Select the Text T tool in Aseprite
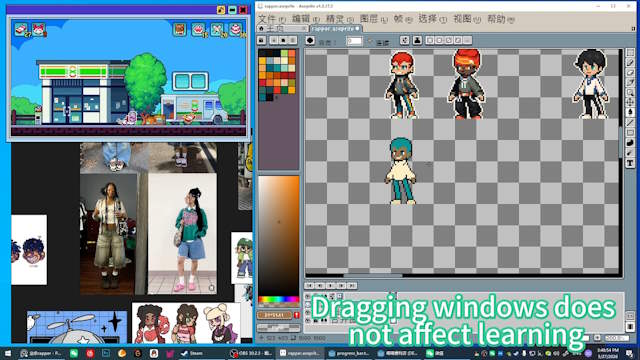Image resolution: width=640 pixels, height=360 pixels. point(630,163)
